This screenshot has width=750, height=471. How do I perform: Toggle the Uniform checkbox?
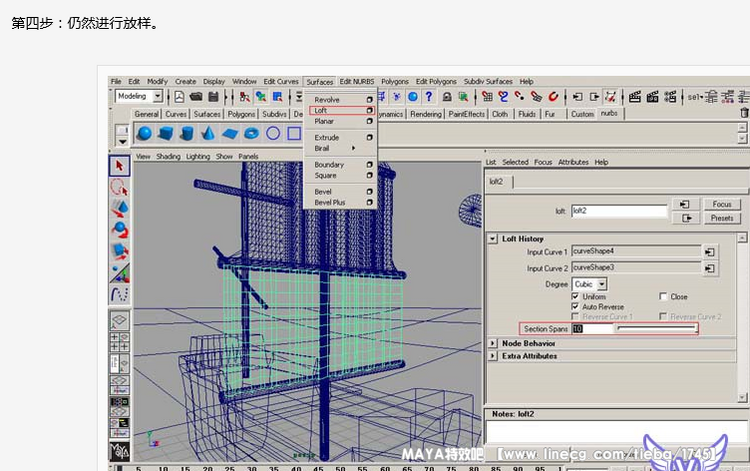pyautogui.click(x=575, y=297)
